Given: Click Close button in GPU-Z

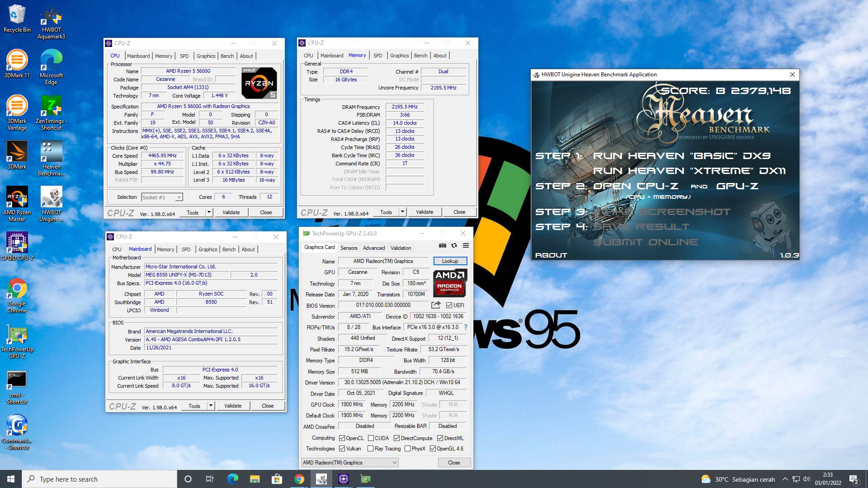Looking at the screenshot, I should [454, 462].
